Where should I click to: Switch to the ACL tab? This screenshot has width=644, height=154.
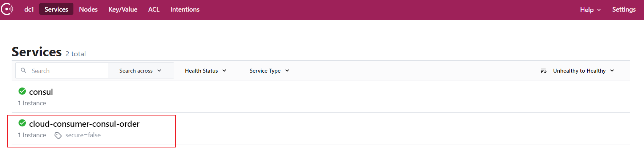tap(154, 9)
